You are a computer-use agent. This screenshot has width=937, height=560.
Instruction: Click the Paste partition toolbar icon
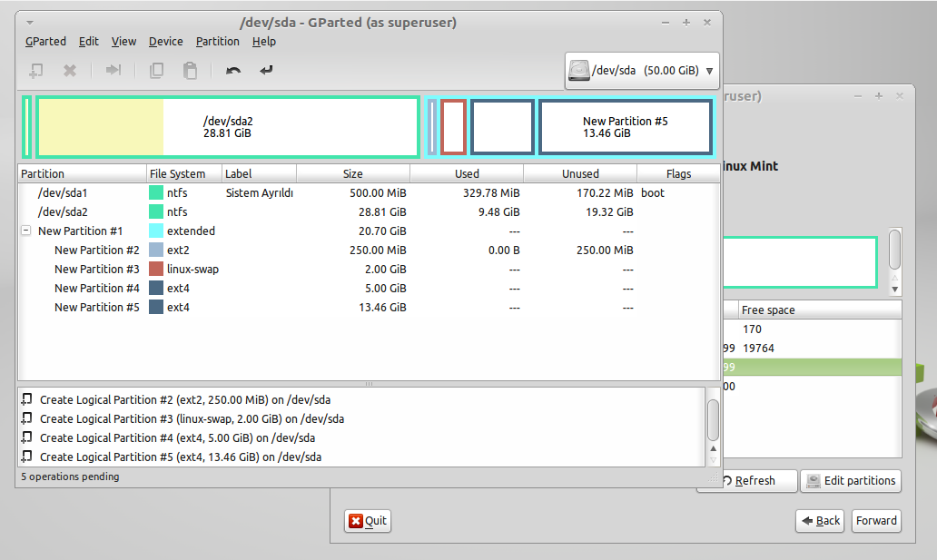(x=190, y=71)
